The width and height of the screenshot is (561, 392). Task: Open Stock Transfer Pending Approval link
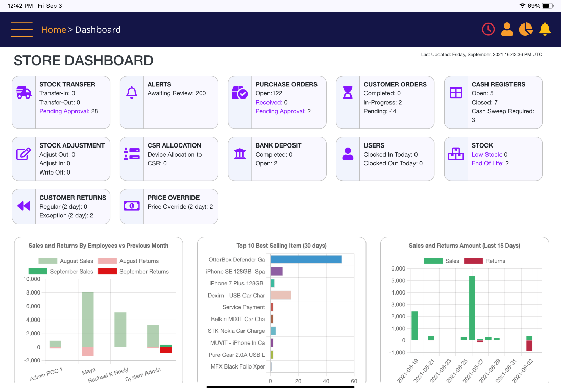click(64, 111)
